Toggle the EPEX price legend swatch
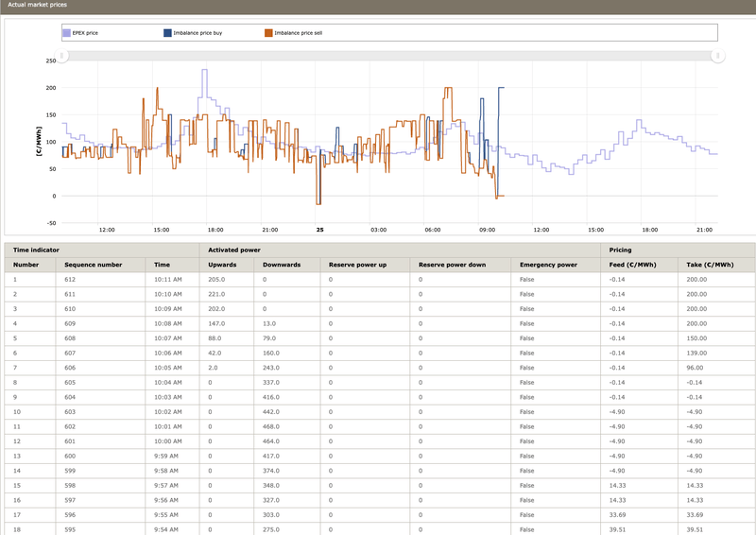 [66, 33]
